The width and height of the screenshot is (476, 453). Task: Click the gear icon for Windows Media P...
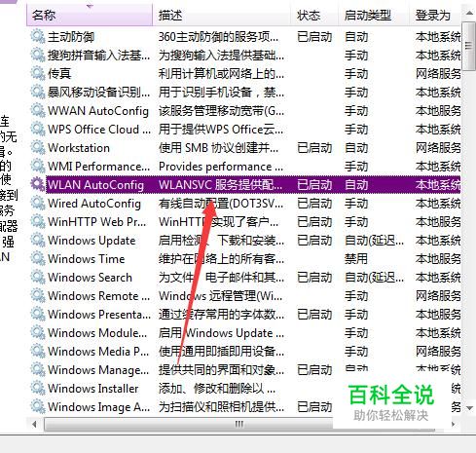(x=38, y=351)
